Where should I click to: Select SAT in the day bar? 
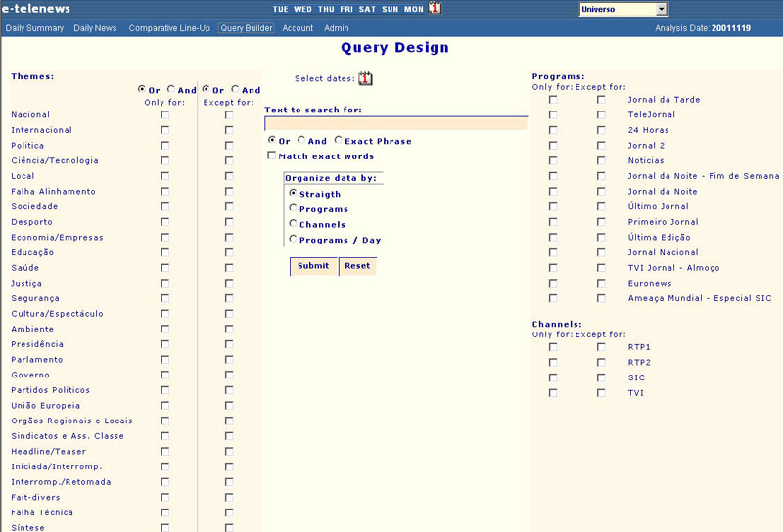coord(367,9)
